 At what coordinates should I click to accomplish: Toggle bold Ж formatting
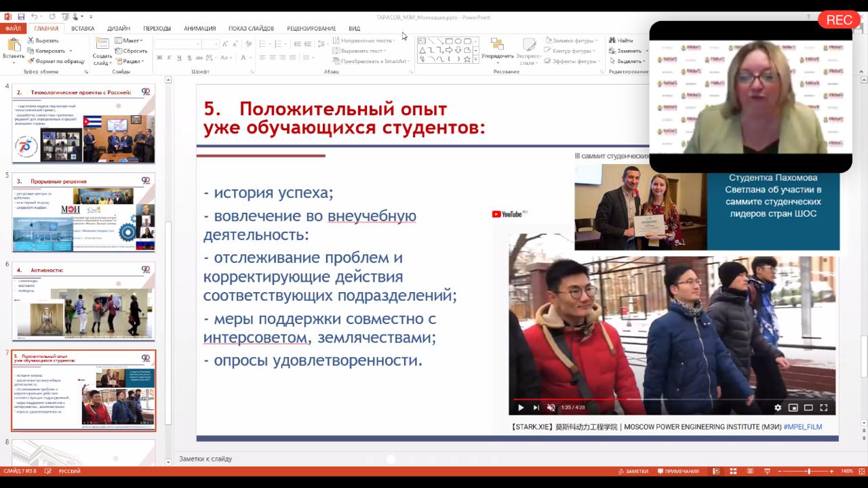click(159, 58)
